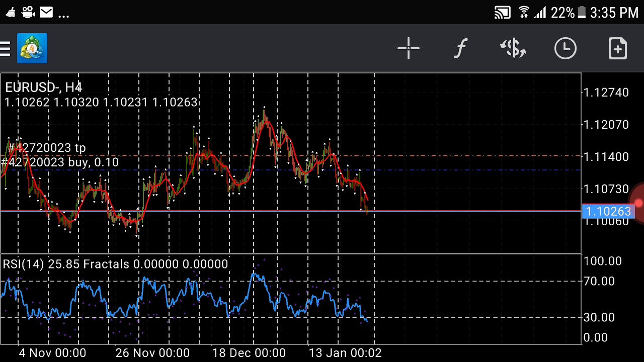The width and height of the screenshot is (644, 362).
Task: Open the symbol selector currency icon
Action: [513, 49]
